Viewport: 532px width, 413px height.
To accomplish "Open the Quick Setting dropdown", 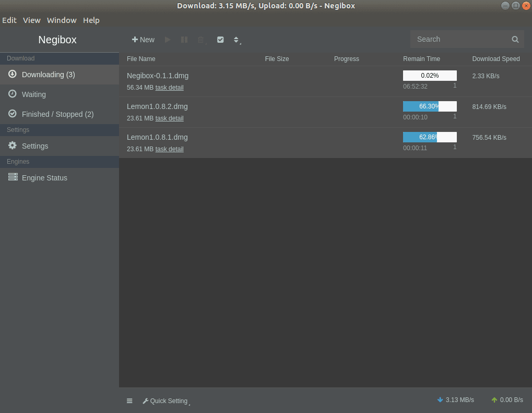I will 166,401.
